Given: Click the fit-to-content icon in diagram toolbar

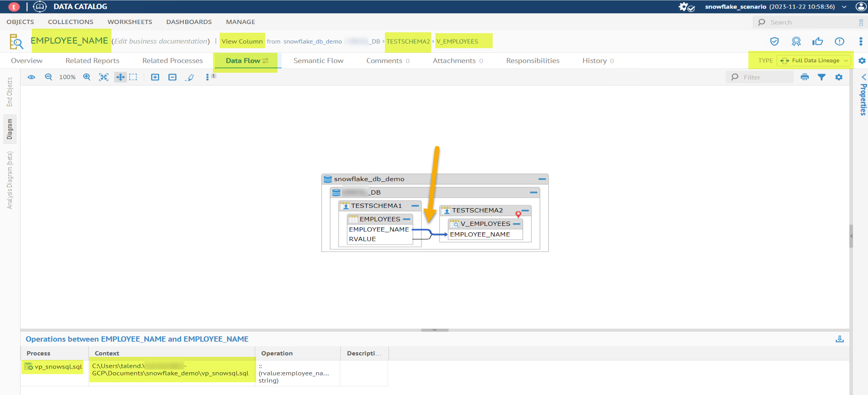Looking at the screenshot, I should (104, 77).
